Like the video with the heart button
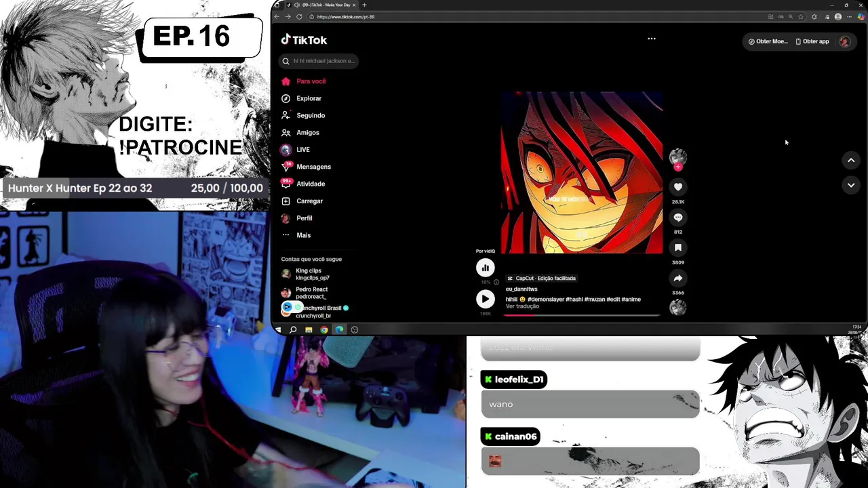The image size is (868, 488). (x=677, y=187)
